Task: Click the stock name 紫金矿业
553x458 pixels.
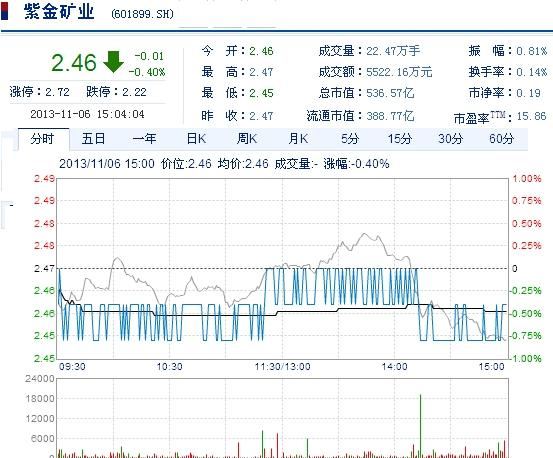Action: pyautogui.click(x=59, y=11)
